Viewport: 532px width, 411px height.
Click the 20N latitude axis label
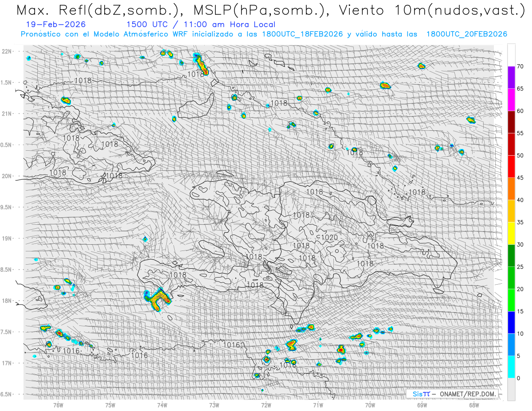[x=7, y=176]
